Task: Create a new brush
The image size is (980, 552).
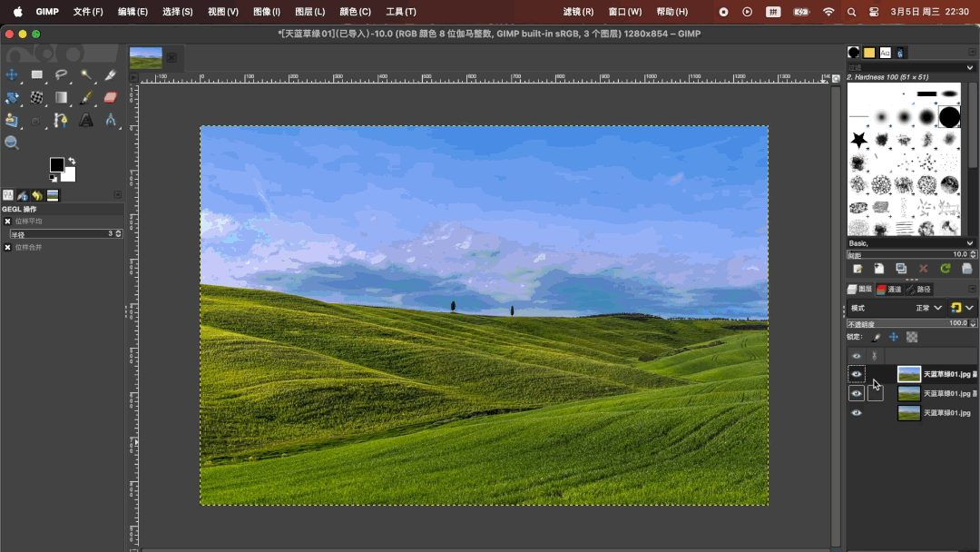Action: point(879,269)
